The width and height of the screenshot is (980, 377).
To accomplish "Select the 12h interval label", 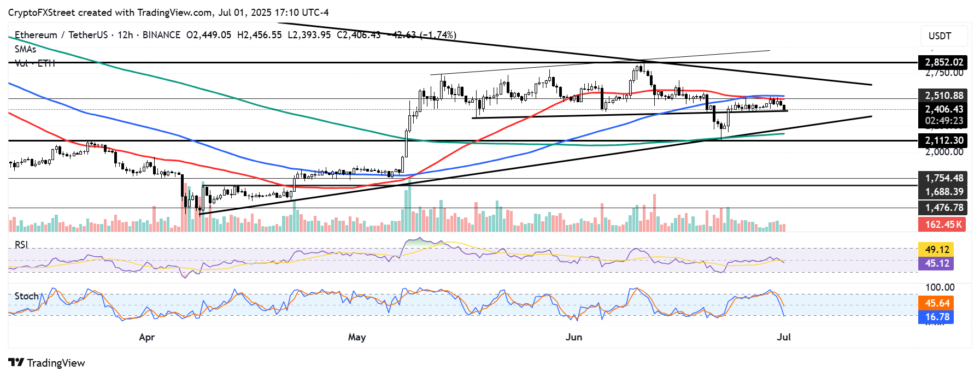I will click(x=125, y=35).
